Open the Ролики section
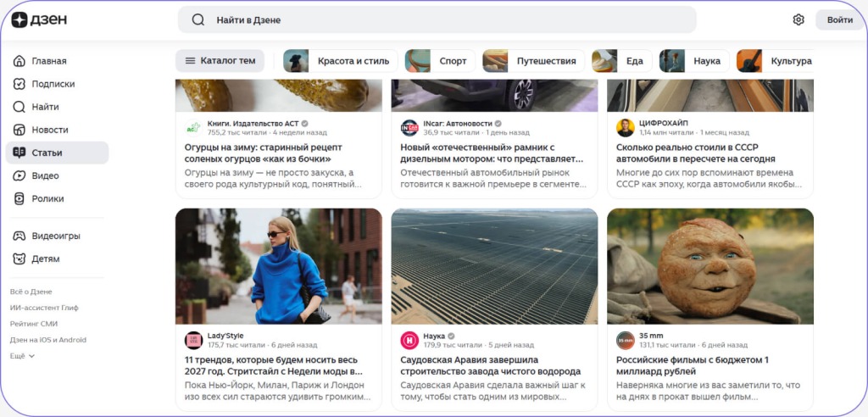The height and width of the screenshot is (417, 868). [57, 199]
